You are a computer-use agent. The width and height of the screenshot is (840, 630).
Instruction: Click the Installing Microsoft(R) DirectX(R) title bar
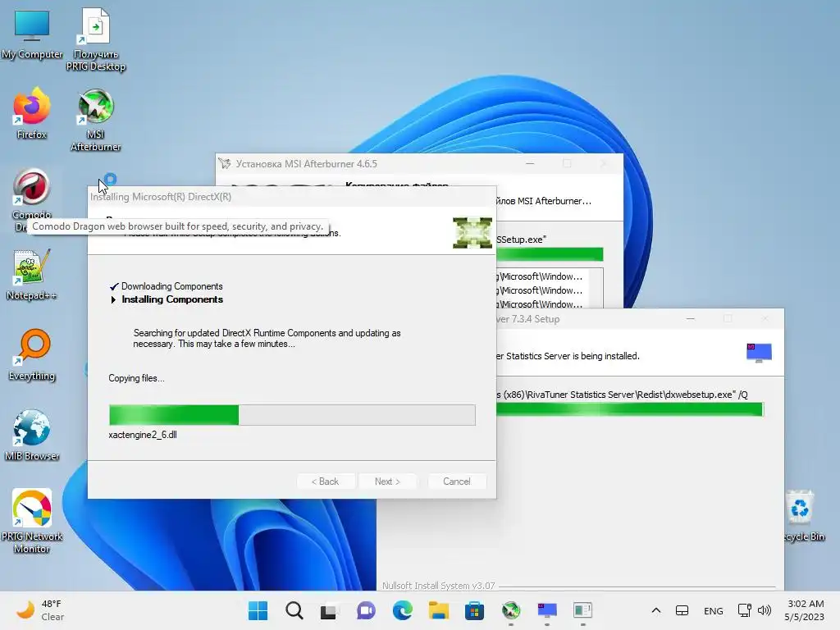[292, 197]
